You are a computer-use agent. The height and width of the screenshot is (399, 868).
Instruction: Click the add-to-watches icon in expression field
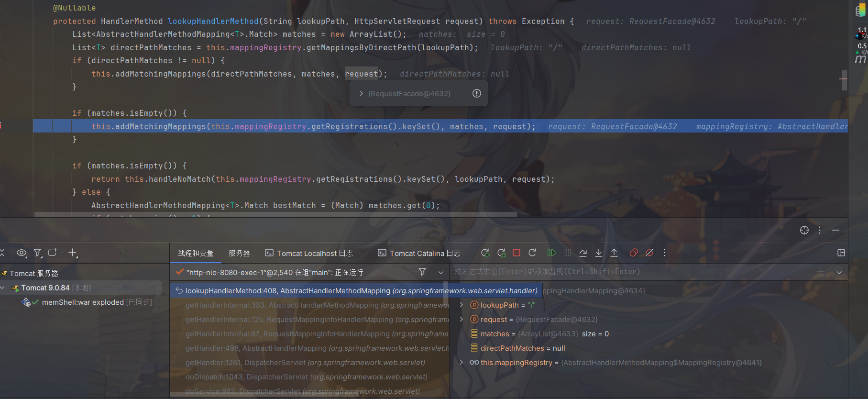click(821, 272)
